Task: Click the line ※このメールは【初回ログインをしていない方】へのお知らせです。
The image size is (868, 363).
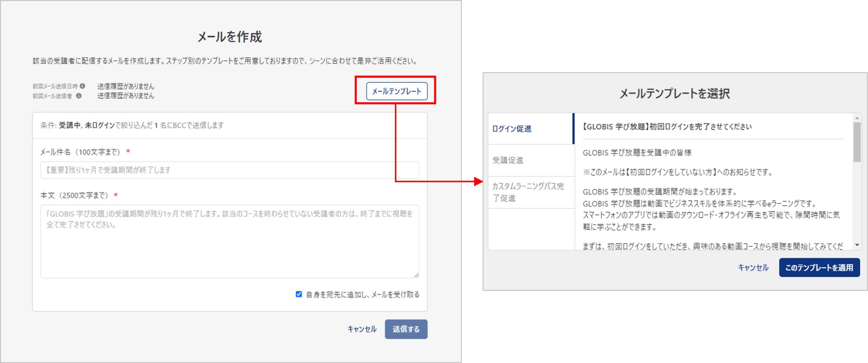Action: (x=678, y=172)
